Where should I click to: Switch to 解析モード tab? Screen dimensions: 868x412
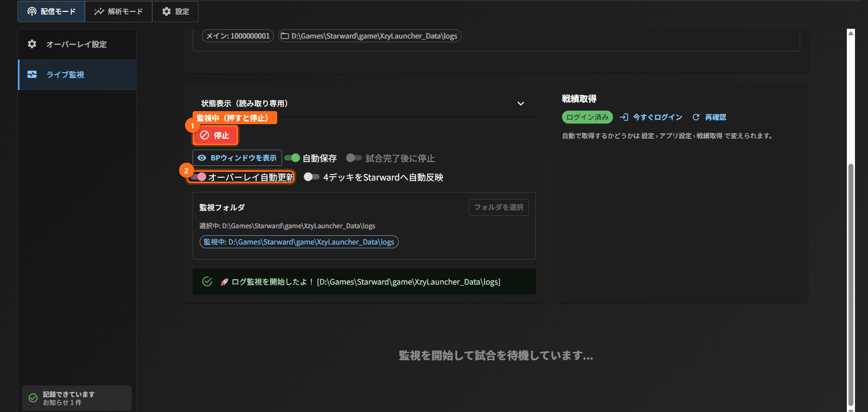click(118, 11)
